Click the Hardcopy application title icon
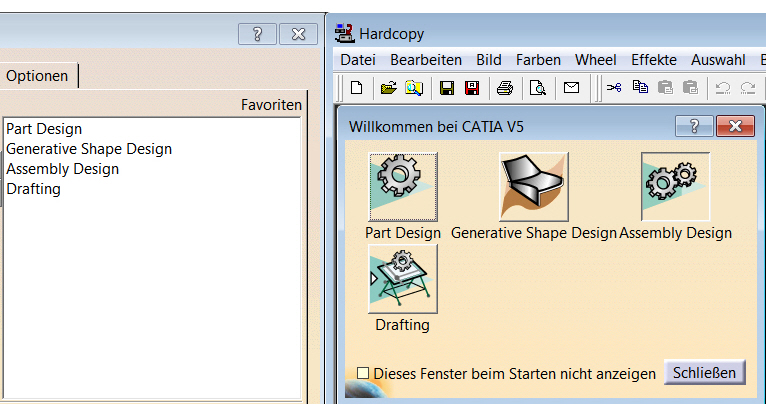 click(345, 33)
